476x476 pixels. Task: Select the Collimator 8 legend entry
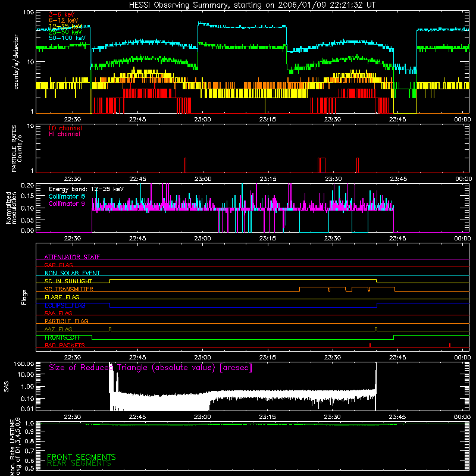pyautogui.click(x=67, y=196)
